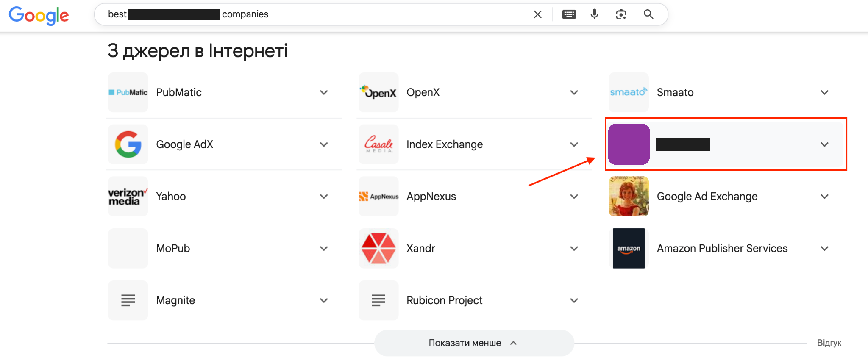This screenshot has width=868, height=363.
Task: Open the Index Exchange entry
Action: coord(444,144)
